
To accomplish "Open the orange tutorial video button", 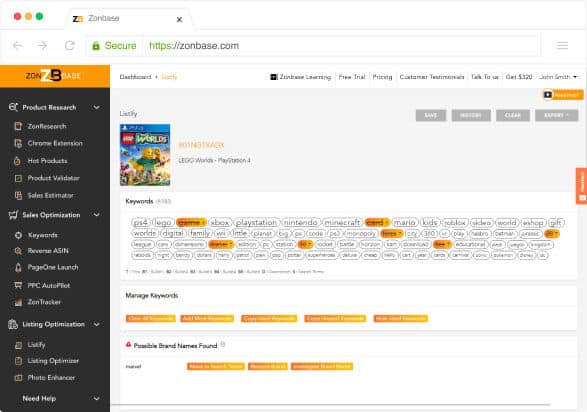I will pos(563,95).
